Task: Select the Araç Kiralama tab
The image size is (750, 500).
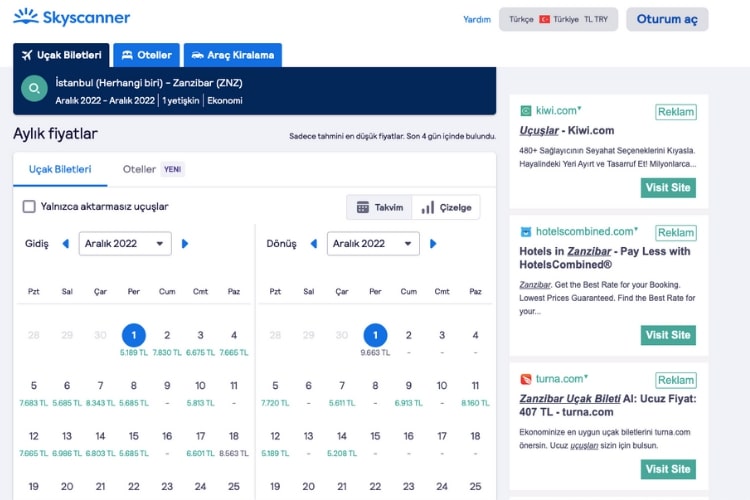Action: pos(233,55)
